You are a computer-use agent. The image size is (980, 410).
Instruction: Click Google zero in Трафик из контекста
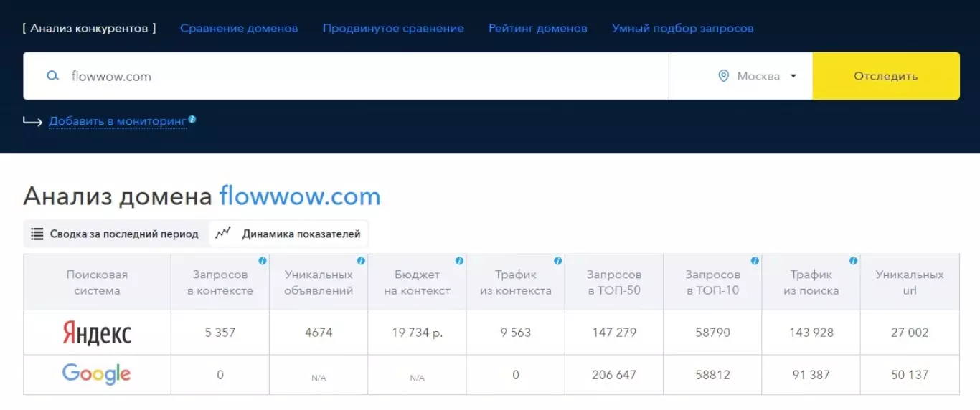516,374
